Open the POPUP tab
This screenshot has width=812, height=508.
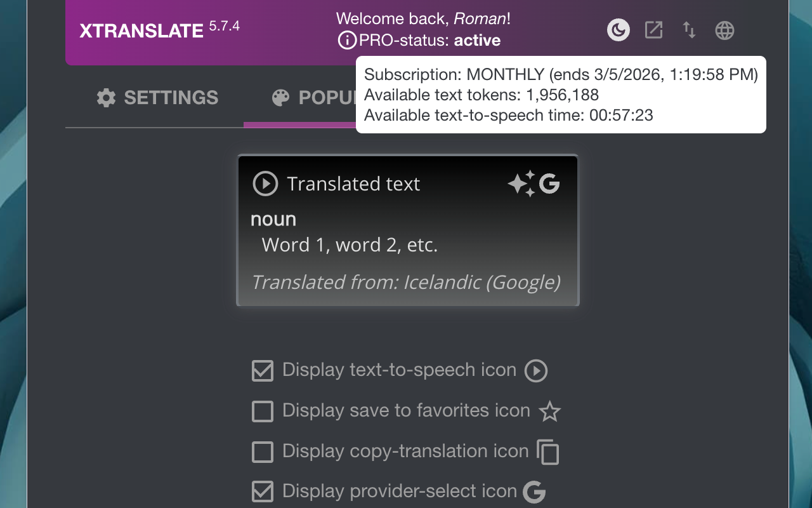[x=317, y=97]
